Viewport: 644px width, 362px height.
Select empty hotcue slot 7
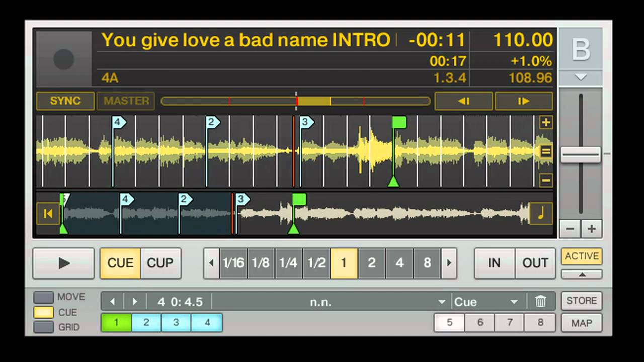tap(510, 322)
